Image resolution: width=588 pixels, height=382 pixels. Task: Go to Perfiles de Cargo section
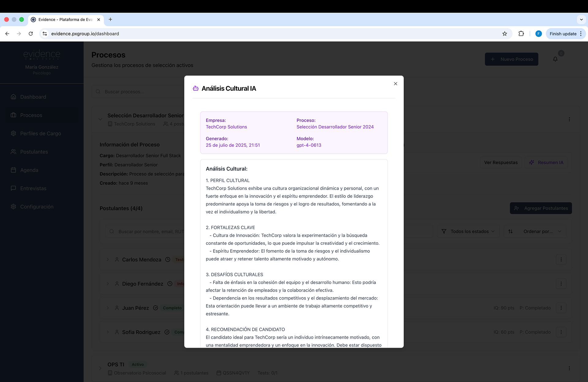[x=40, y=134]
